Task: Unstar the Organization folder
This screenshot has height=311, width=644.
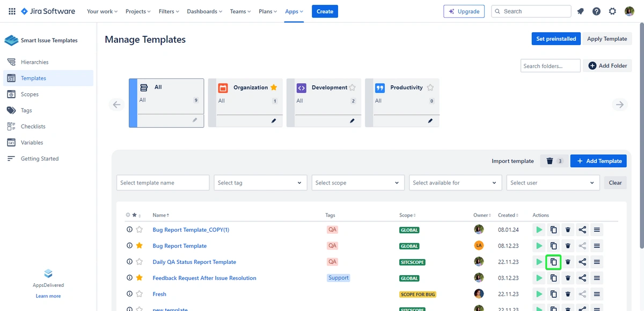Action: (x=274, y=87)
